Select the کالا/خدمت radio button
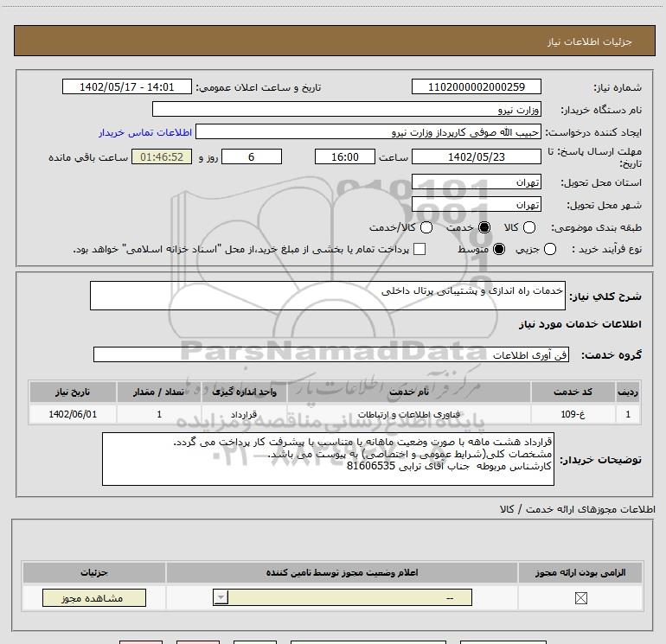 tap(426, 227)
